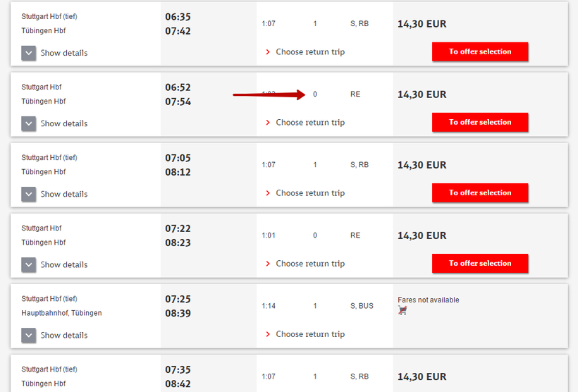
Task: Choose return trip for the 07:25 connection
Action: point(309,334)
